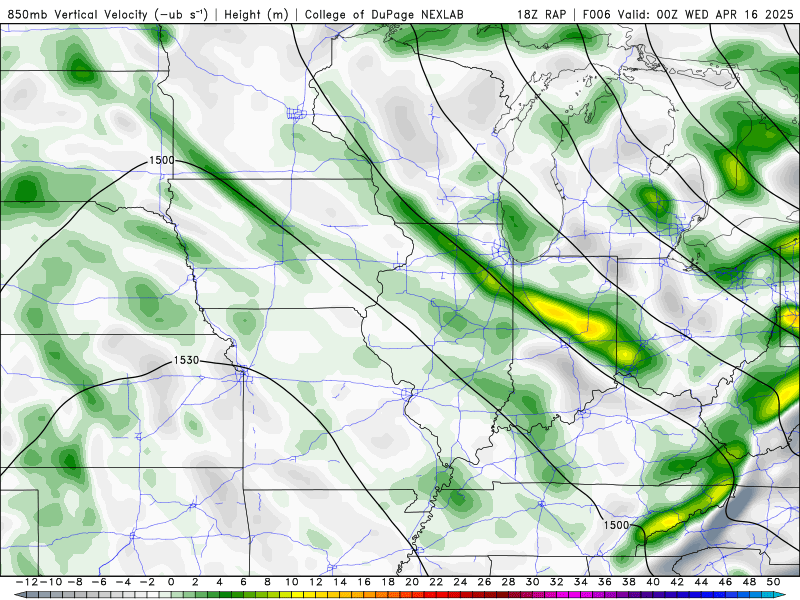The height and width of the screenshot is (600, 800).
Task: Click the 26 value on the color scale
Action: click(x=484, y=582)
